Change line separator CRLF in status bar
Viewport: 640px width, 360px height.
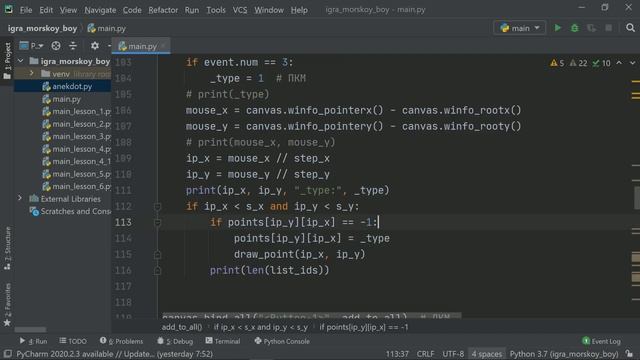[x=425, y=354]
